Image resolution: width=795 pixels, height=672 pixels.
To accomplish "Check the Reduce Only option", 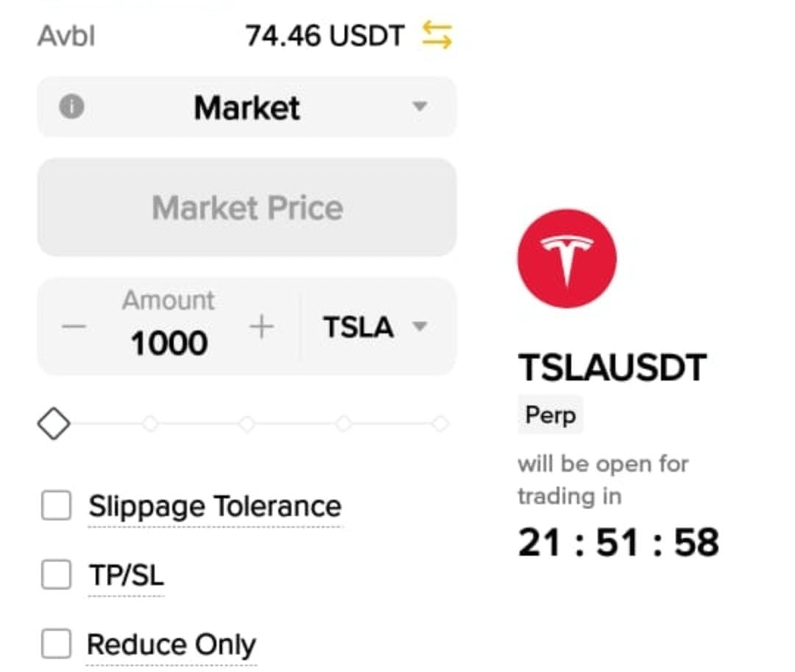I will click(x=56, y=644).
